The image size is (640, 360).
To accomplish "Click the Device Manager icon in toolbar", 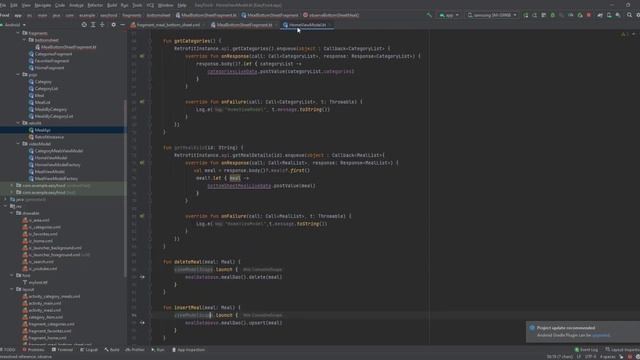I will pos(609,15).
